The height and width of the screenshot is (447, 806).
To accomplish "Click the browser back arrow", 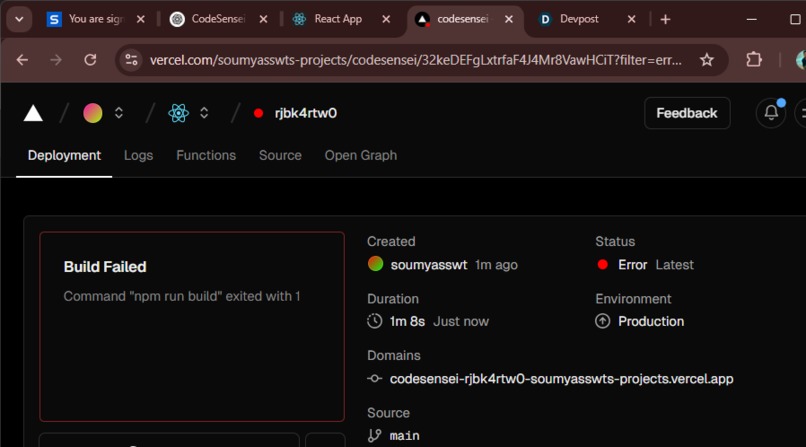I will click(22, 60).
